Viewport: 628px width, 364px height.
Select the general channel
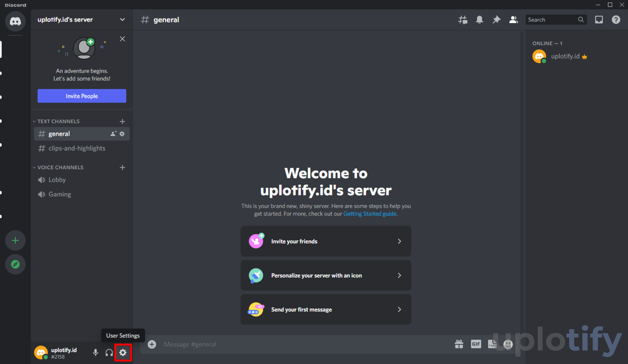point(82,134)
